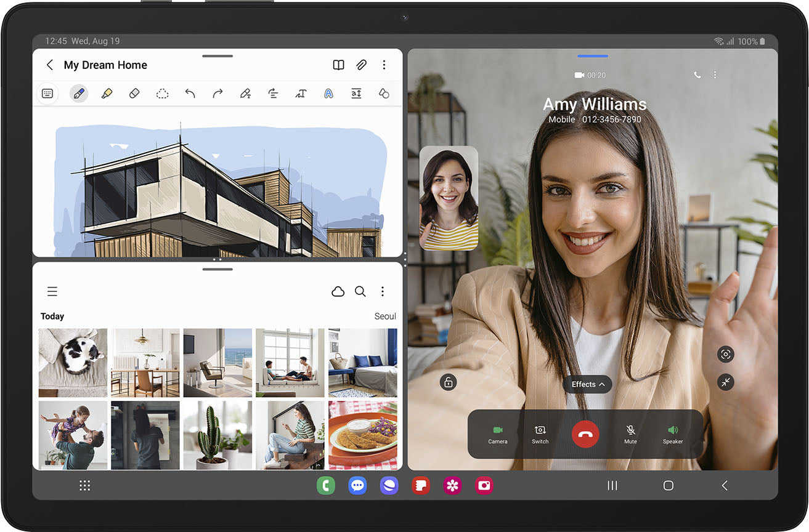Choose the eraser tool

click(x=134, y=94)
